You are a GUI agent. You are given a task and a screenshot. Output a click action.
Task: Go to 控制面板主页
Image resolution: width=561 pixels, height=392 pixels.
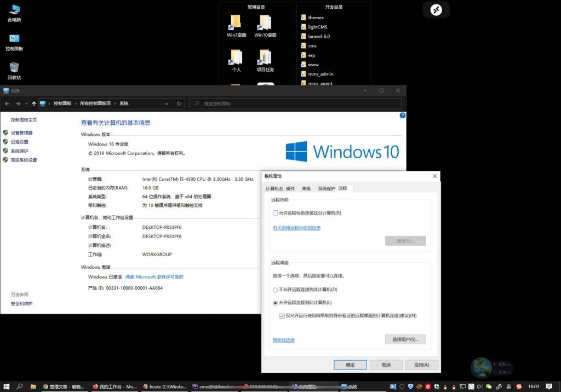pos(24,120)
